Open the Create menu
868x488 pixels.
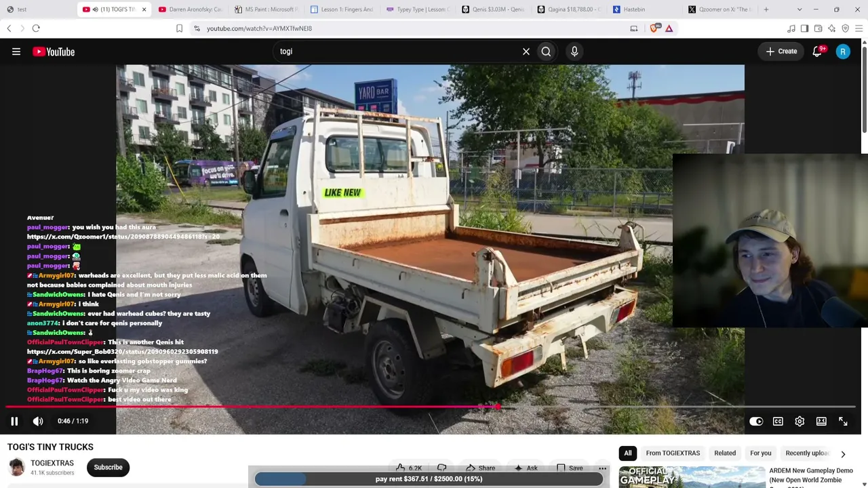click(781, 52)
